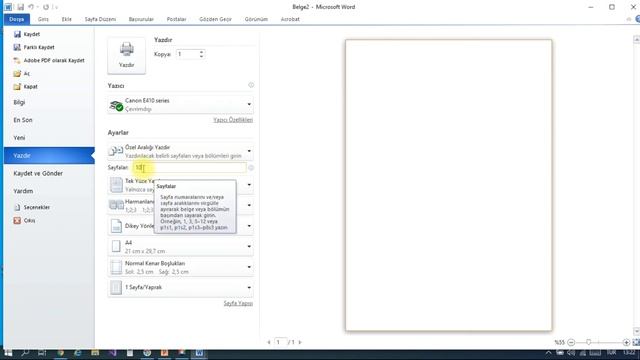Show hidden system tray icons chevron
The height and width of the screenshot is (360, 640).
[x=548, y=353]
